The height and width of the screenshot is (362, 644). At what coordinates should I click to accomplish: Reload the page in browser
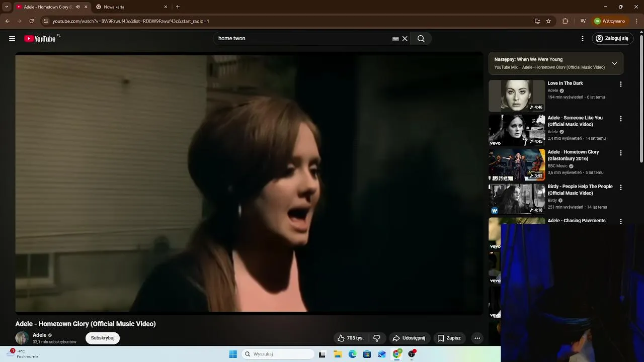[31, 21]
